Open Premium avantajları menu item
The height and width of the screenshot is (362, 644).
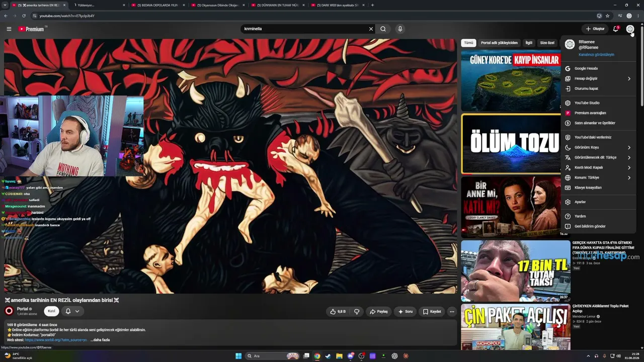[598, 113]
